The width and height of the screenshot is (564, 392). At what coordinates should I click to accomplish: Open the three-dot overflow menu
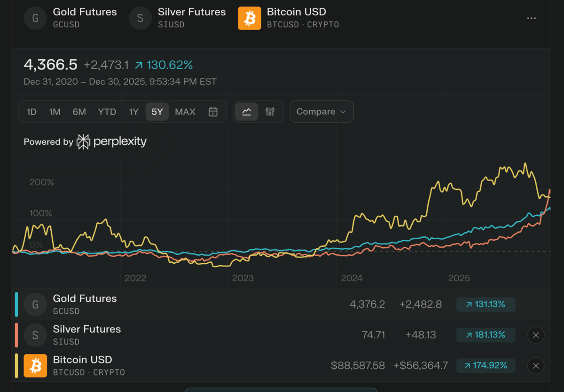tap(532, 18)
